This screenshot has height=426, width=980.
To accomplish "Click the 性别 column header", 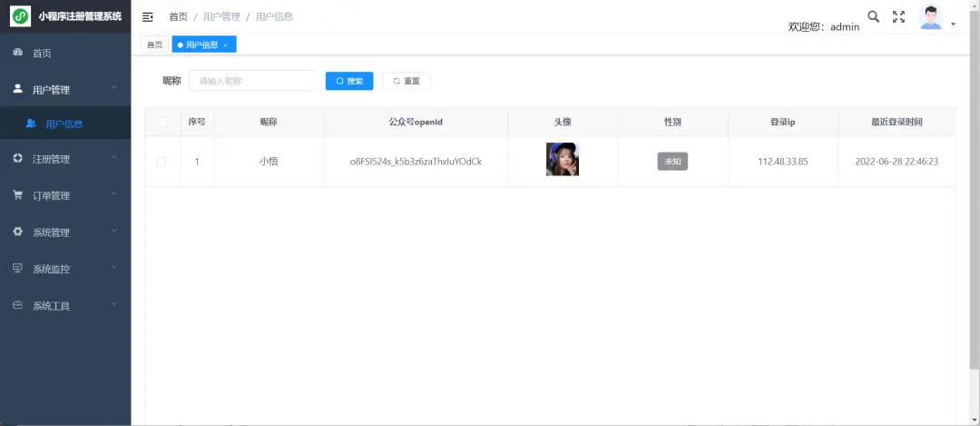I will click(x=672, y=122).
